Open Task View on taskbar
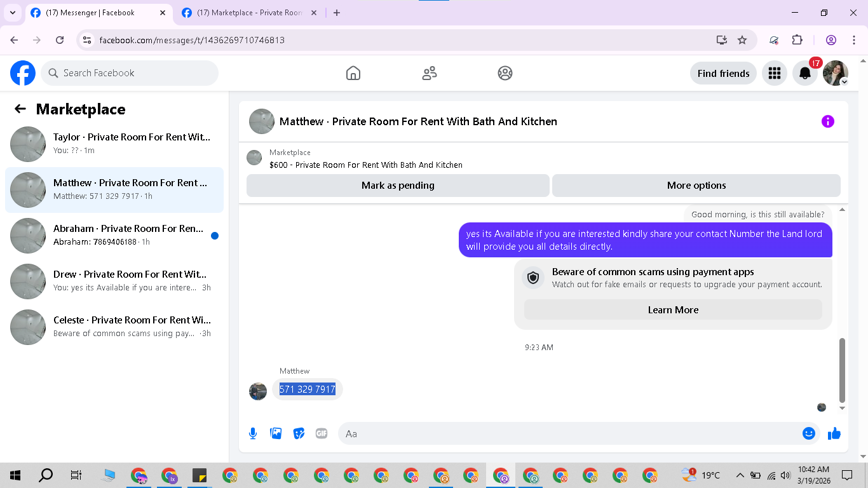Image resolution: width=868 pixels, height=488 pixels. [x=76, y=475]
